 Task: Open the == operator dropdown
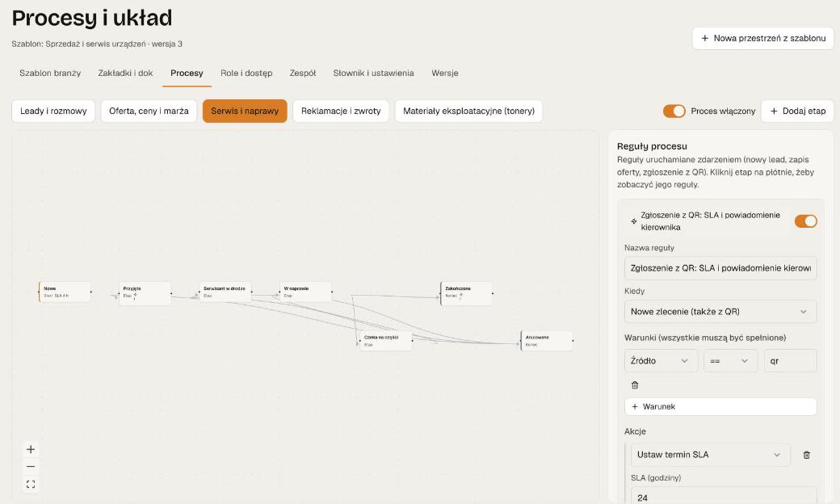point(731,361)
